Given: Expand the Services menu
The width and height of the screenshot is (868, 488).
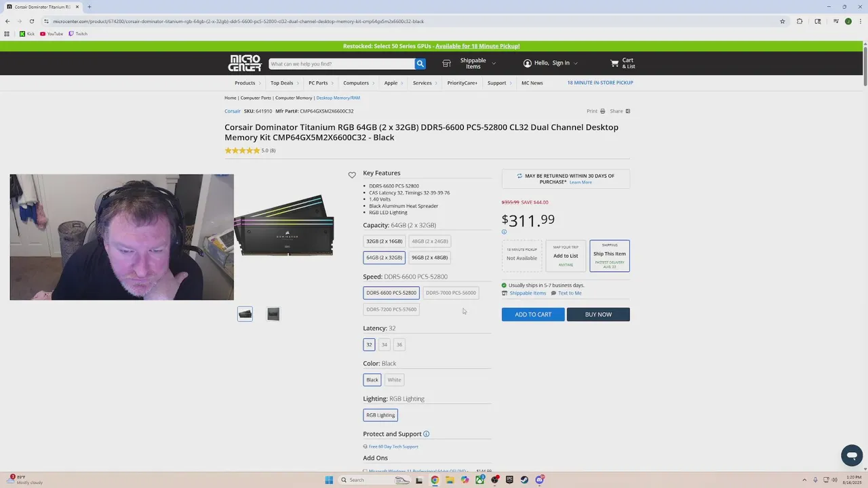Looking at the screenshot, I should (425, 83).
